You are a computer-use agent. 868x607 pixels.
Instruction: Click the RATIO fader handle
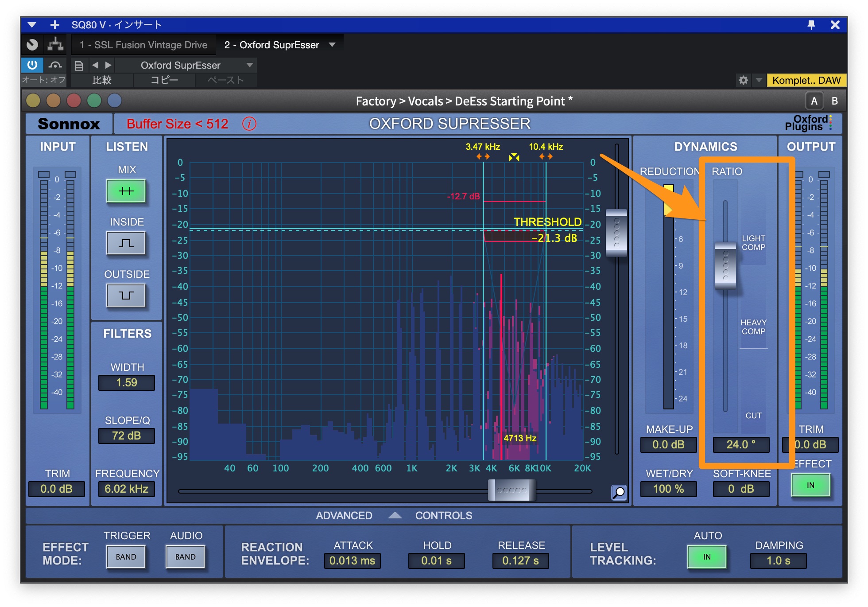click(x=725, y=265)
